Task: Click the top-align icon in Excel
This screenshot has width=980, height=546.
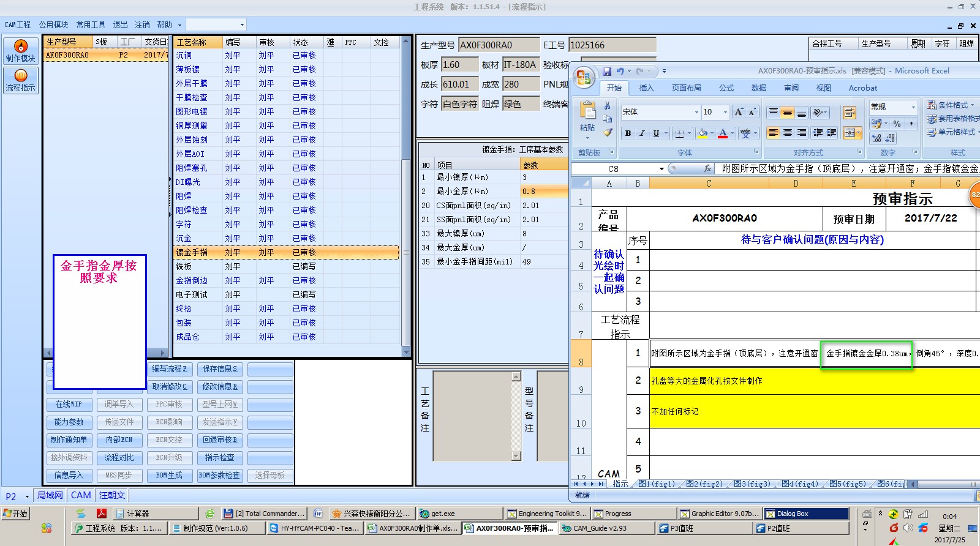Action: pyautogui.click(x=774, y=112)
